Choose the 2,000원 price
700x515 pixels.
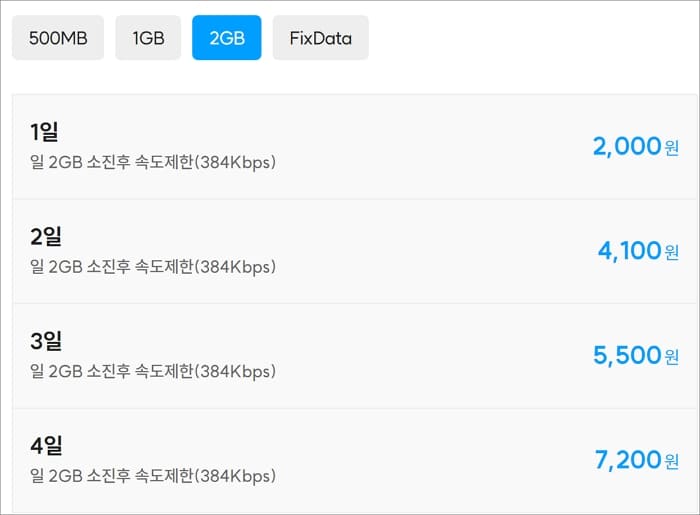point(636,146)
